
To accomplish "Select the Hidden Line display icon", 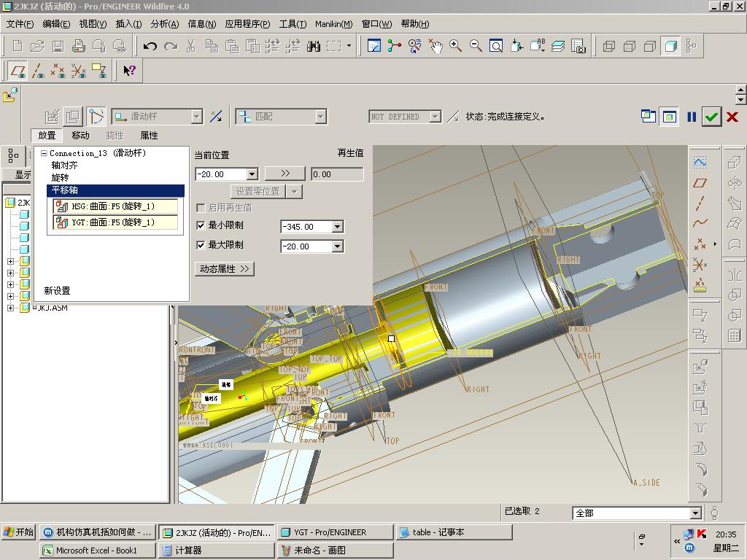I will tap(630, 46).
